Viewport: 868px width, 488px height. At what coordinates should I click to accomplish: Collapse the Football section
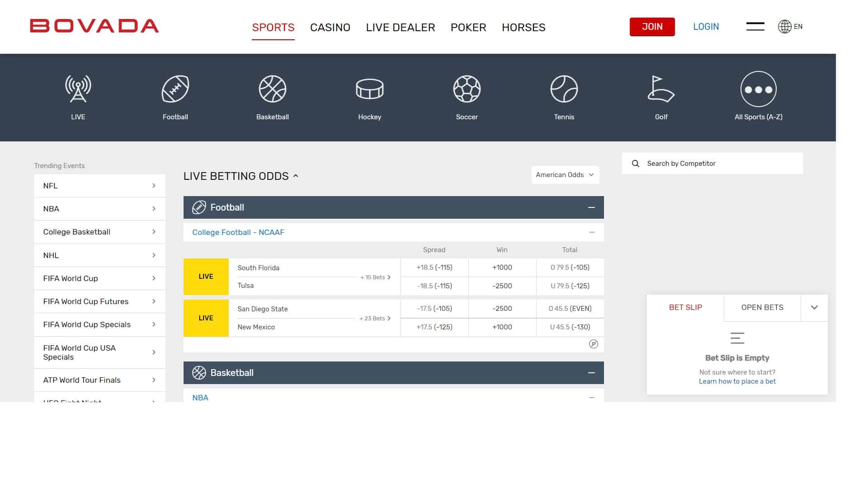[x=591, y=207]
